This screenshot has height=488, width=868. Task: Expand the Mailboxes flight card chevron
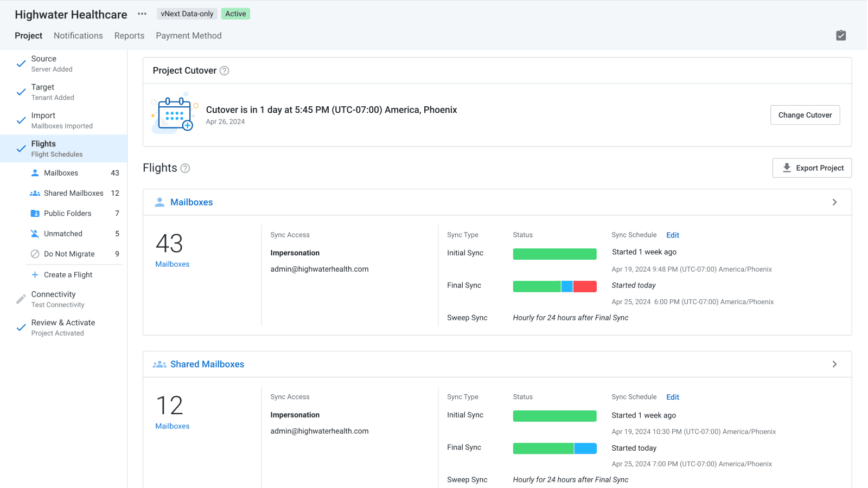[834, 202]
